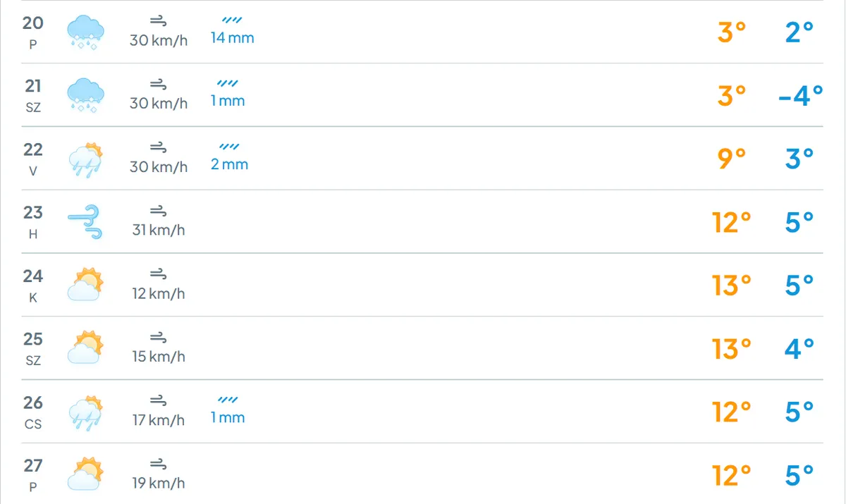Click the 9° high temperature for day 22
The width and height of the screenshot is (846, 504).
point(731,159)
